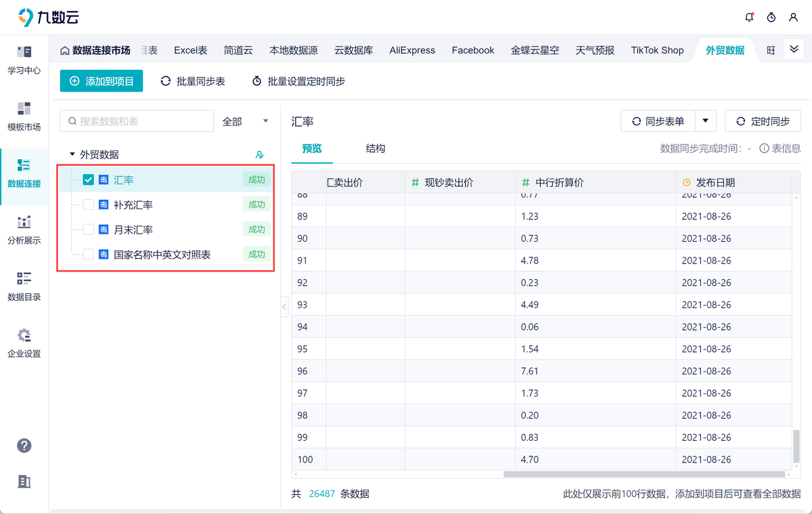This screenshot has width=812, height=514.
Task: Open the 全部 filter dropdown
Action: pos(246,121)
